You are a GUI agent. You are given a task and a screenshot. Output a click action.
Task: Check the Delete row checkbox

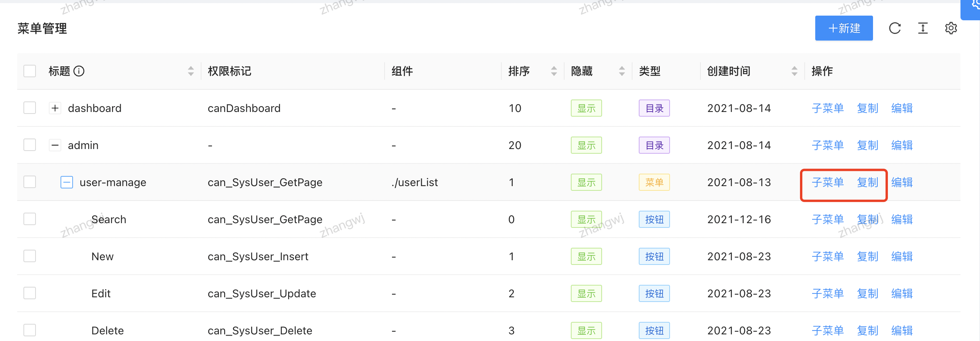click(x=30, y=330)
